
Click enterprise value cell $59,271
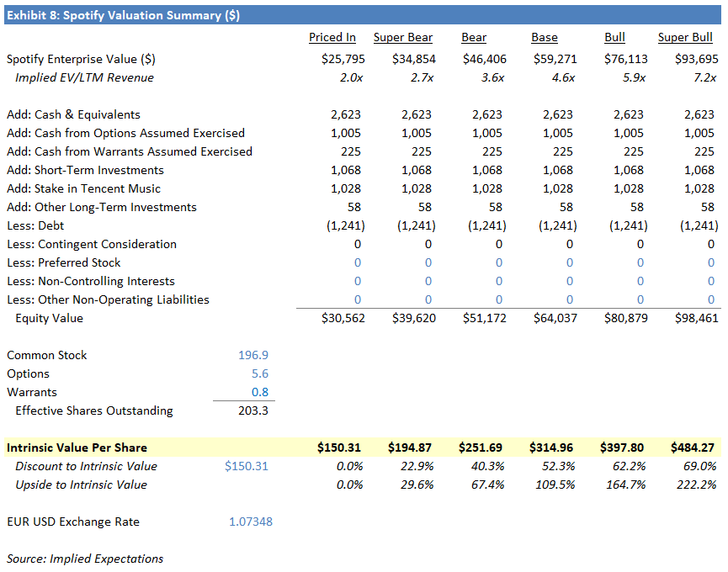[555, 60]
